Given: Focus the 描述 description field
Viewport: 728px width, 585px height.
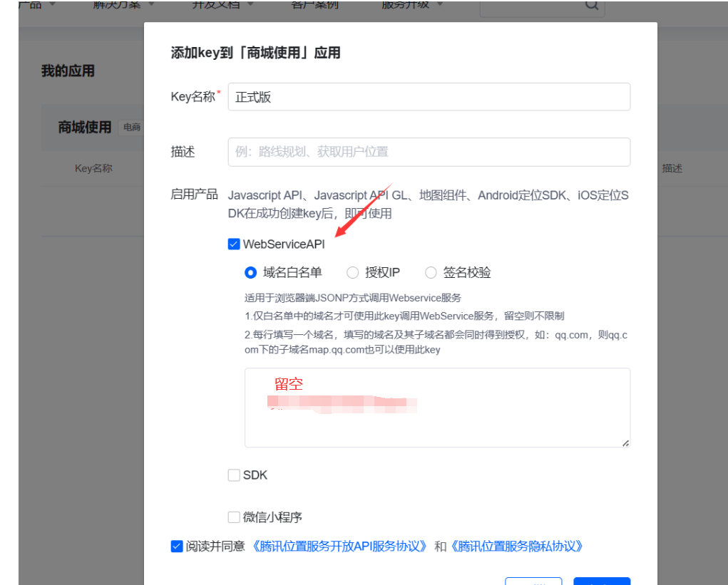Looking at the screenshot, I should pos(429,152).
